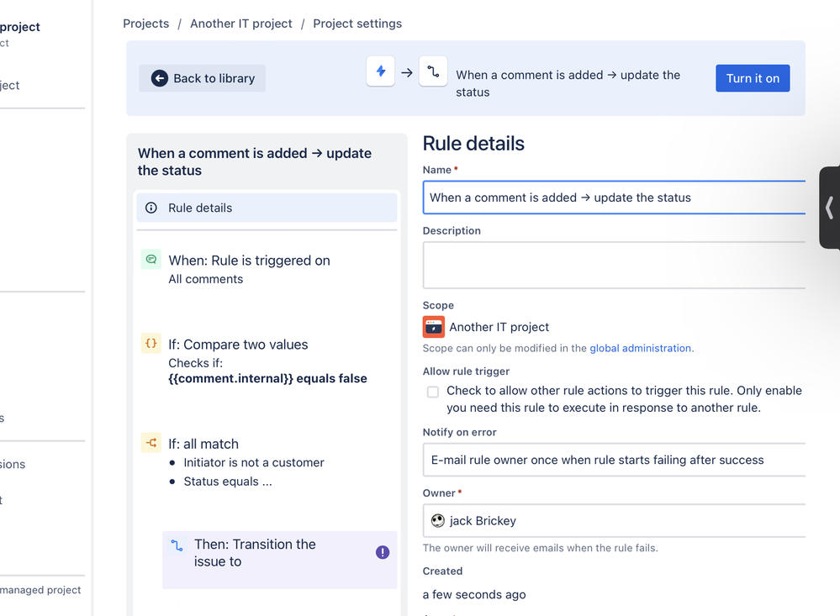This screenshot has height=616, width=840.
Task: Click the back arrow circle icon
Action: click(x=159, y=78)
